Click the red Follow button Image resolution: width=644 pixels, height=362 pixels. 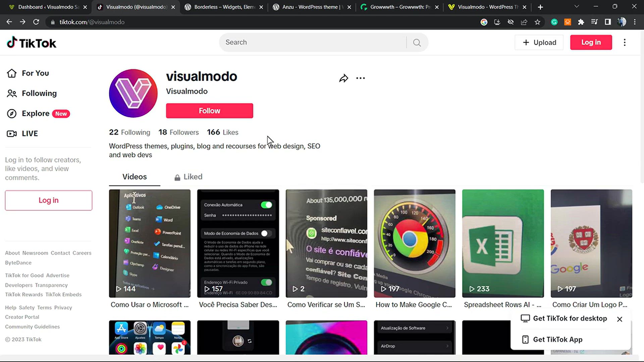coord(209,111)
